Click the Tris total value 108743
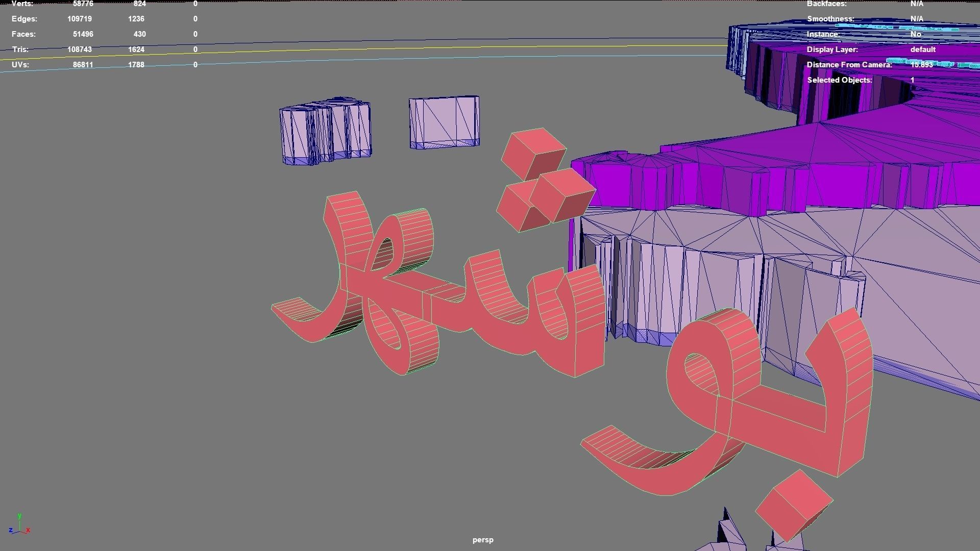The height and width of the screenshot is (551, 980). [x=80, y=49]
